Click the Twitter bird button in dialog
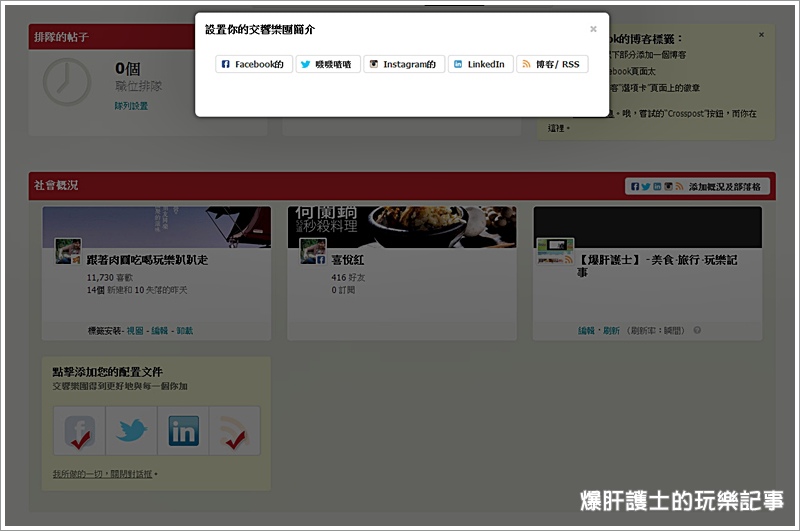 (x=328, y=64)
